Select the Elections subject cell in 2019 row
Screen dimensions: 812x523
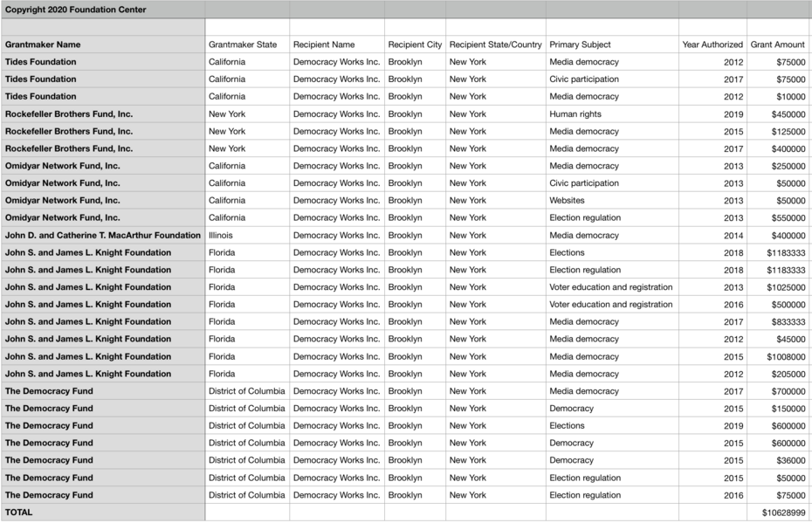[x=612, y=426]
